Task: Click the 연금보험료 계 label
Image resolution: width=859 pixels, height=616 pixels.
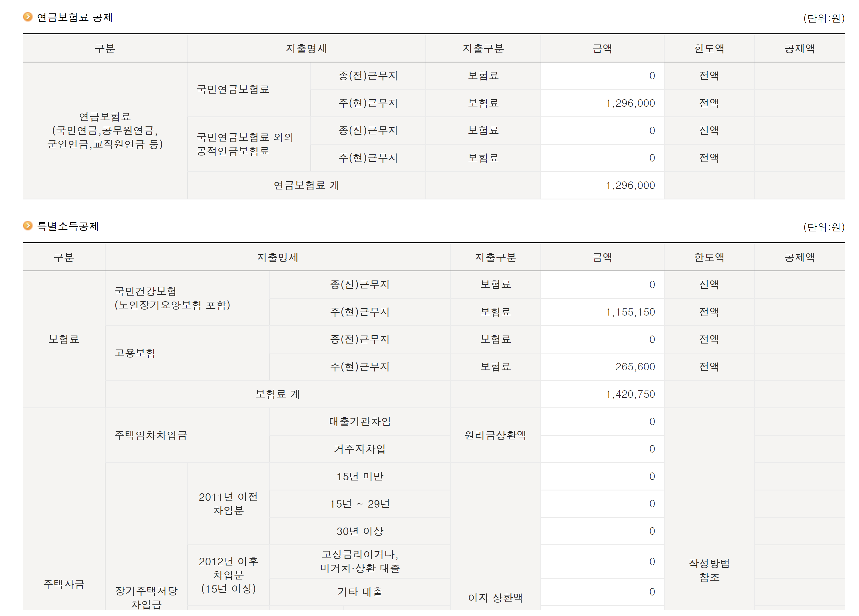Action: [306, 185]
